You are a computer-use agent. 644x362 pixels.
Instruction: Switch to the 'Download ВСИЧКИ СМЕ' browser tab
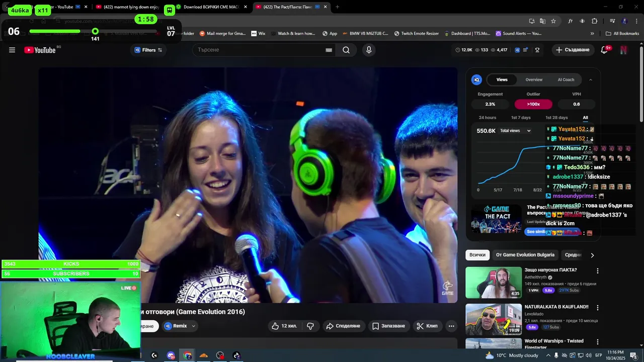point(211,7)
